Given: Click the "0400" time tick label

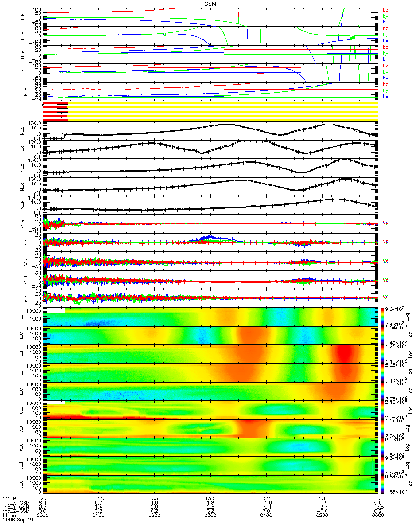Looking at the screenshot, I should (x=266, y=515).
